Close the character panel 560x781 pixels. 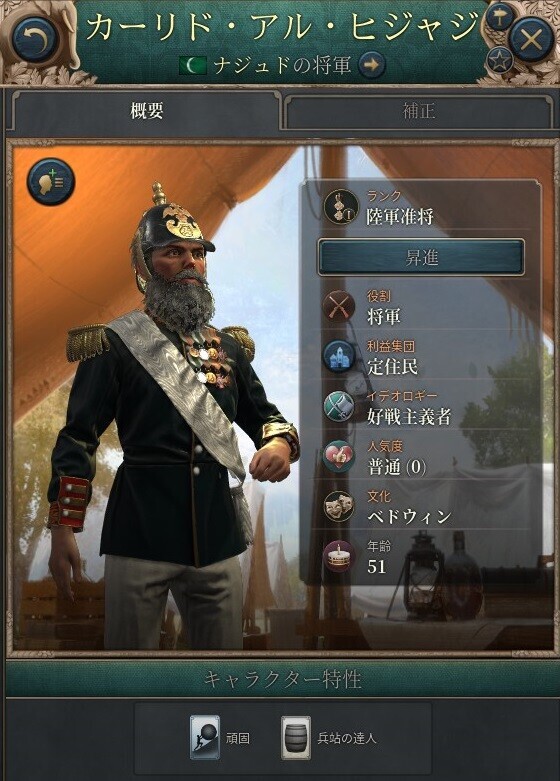(x=531, y=39)
